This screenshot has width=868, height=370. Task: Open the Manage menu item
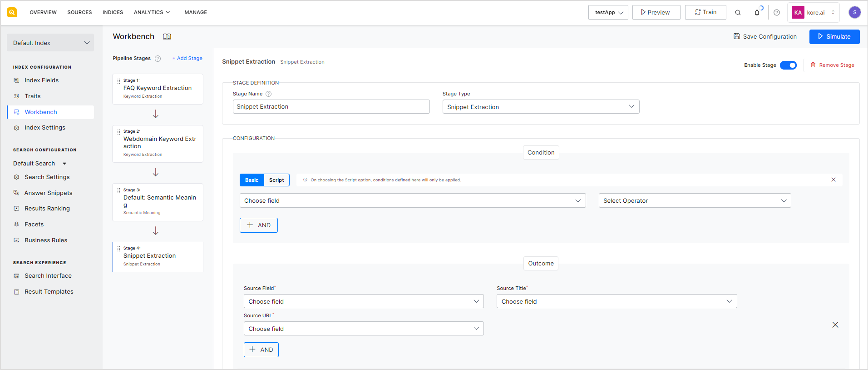coord(196,12)
